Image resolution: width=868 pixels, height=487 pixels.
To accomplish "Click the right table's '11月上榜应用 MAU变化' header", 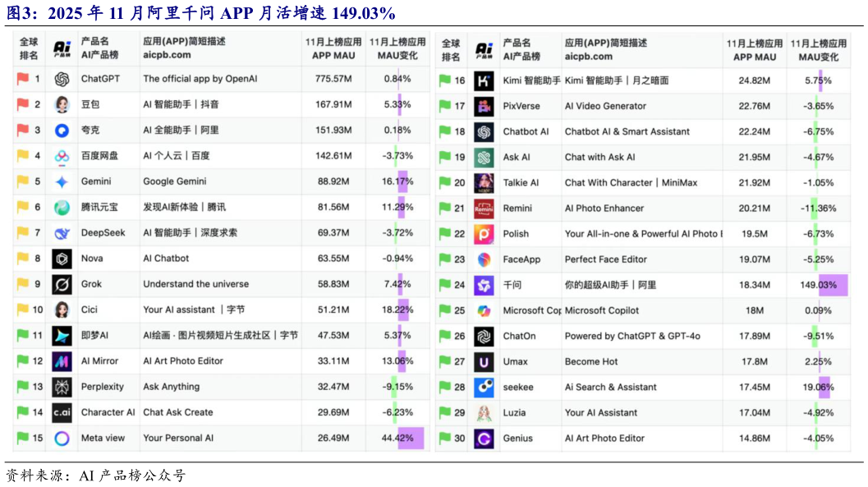I will tap(818, 50).
